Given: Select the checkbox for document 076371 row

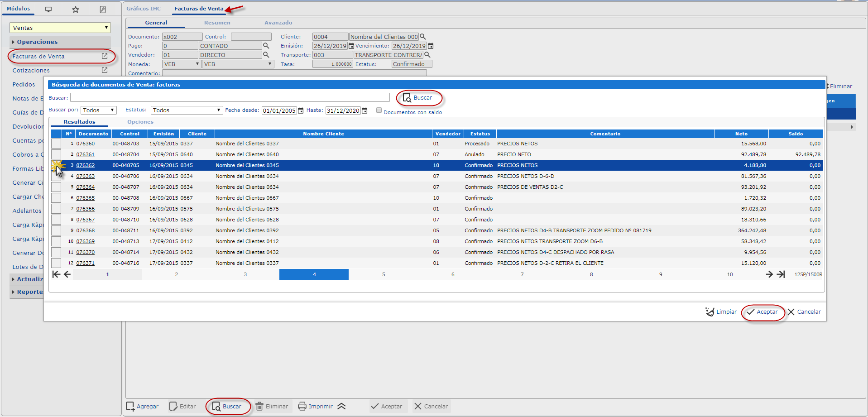Looking at the screenshot, I should [x=56, y=263].
